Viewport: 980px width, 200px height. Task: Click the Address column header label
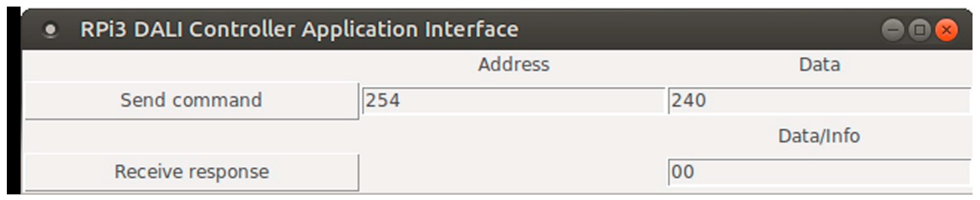coord(514,64)
